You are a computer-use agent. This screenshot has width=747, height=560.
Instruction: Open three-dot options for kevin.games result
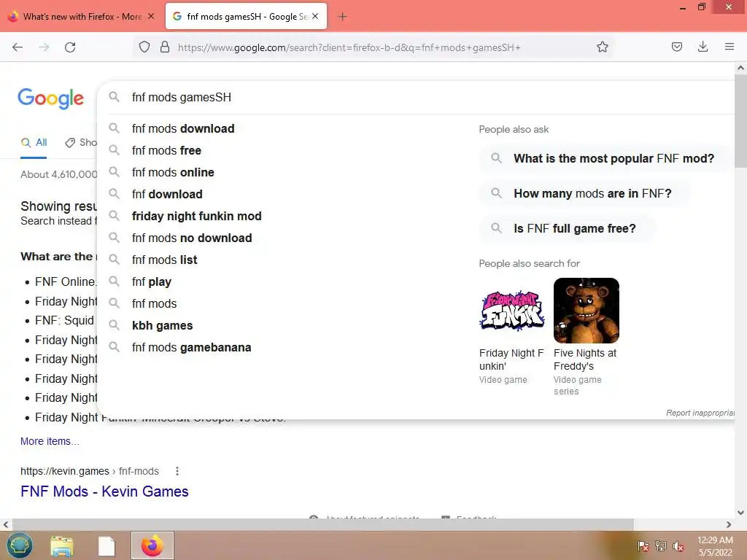[x=177, y=471]
